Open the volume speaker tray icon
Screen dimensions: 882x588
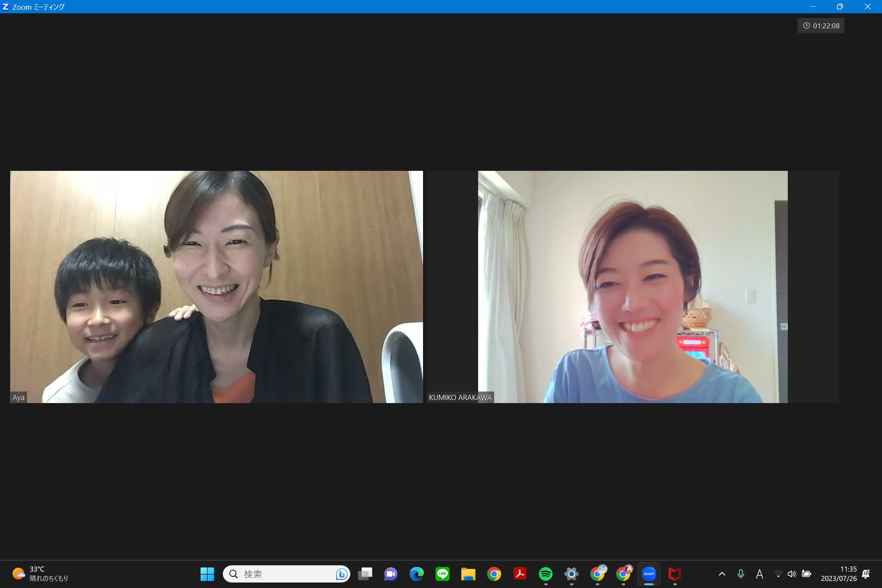tap(792, 574)
